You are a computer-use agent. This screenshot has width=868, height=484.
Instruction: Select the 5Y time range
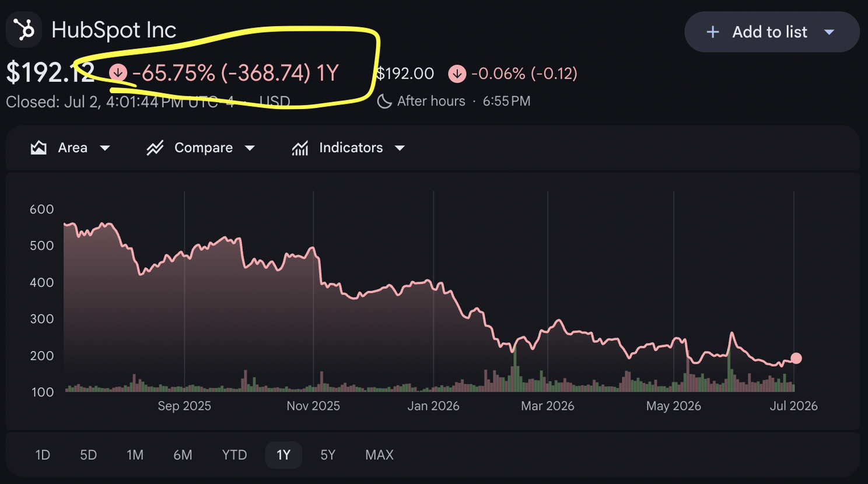(328, 455)
